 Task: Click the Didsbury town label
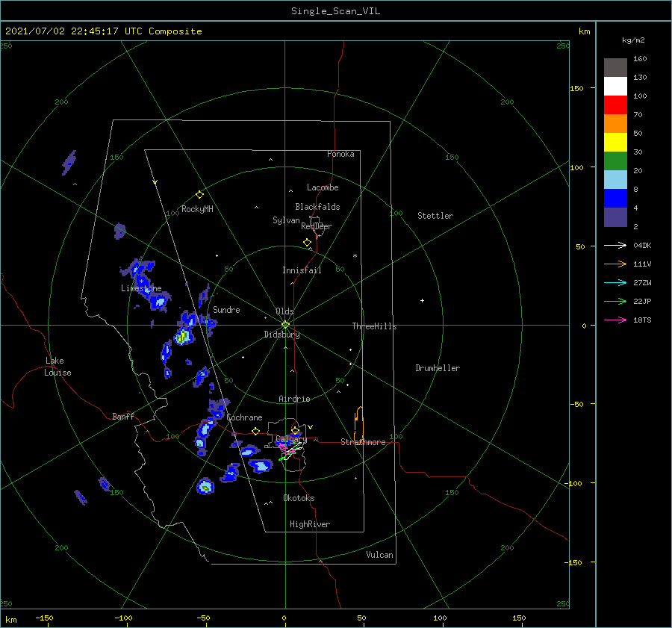click(x=281, y=335)
